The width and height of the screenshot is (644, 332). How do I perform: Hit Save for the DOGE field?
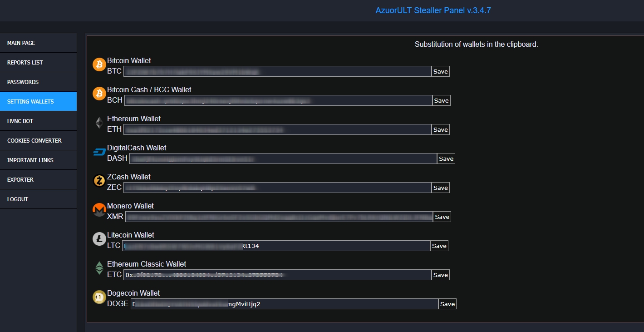point(447,304)
